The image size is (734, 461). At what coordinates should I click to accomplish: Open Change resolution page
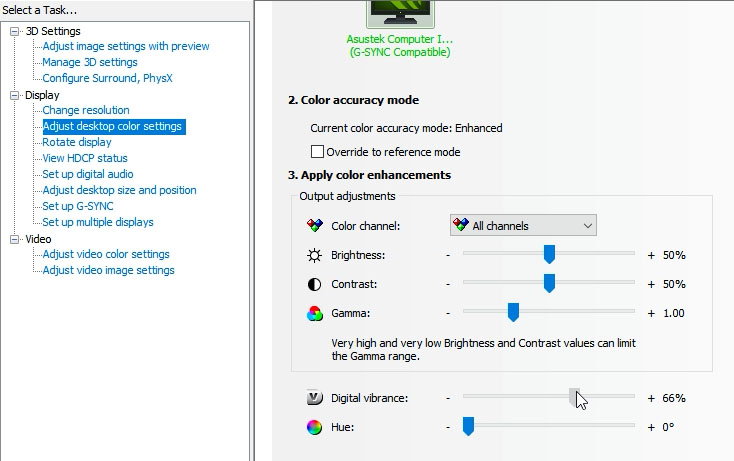click(86, 110)
